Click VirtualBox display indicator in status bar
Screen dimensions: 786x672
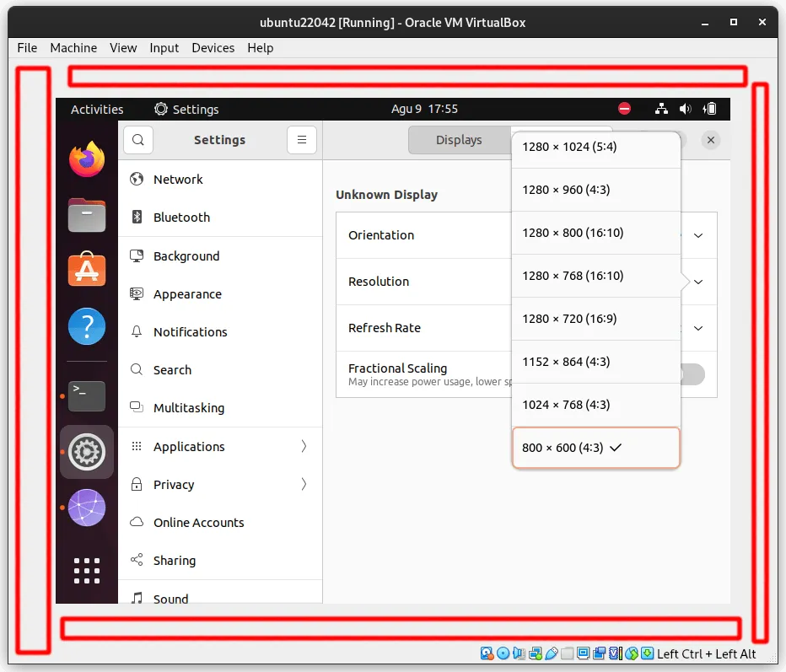pos(583,653)
